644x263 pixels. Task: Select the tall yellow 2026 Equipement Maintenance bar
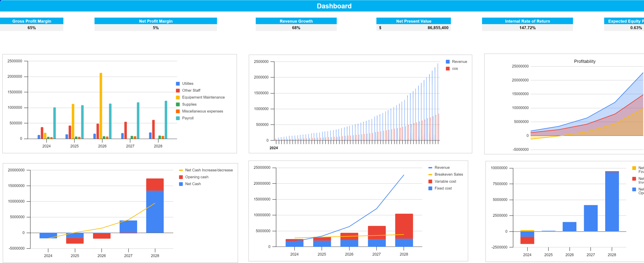point(101,106)
